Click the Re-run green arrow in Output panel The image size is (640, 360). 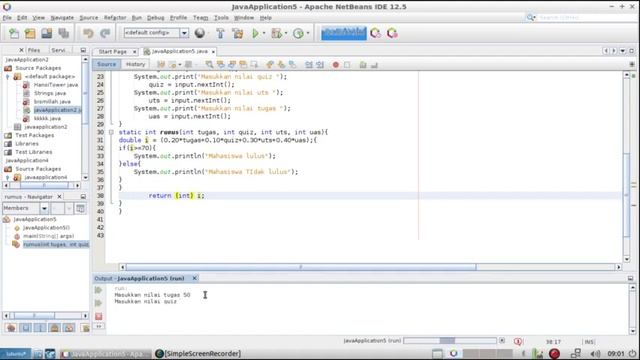point(98,290)
